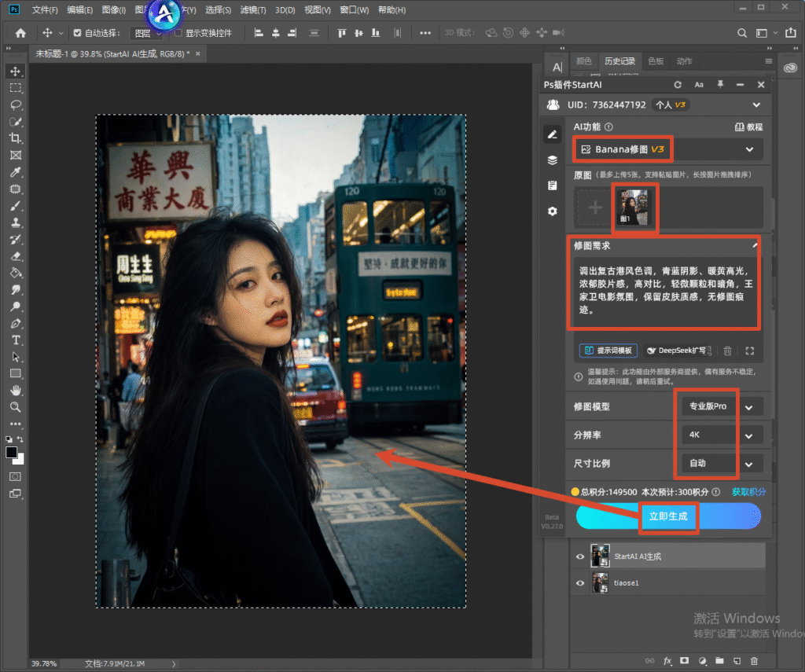
Task: Open the auto-select 图层 dropdown
Action: [145, 33]
